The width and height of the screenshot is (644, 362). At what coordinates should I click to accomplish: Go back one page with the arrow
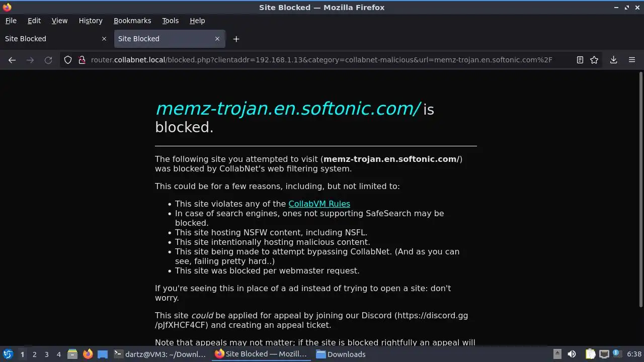coord(12,60)
